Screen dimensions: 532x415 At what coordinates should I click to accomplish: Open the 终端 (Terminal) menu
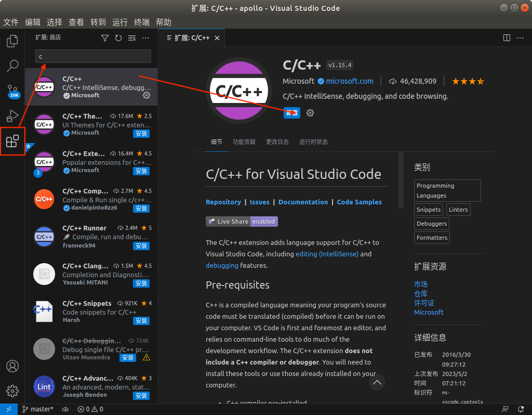(142, 22)
